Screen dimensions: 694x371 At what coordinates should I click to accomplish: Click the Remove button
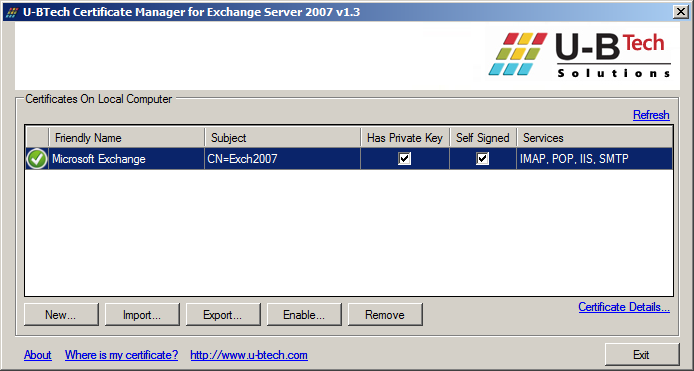click(385, 315)
